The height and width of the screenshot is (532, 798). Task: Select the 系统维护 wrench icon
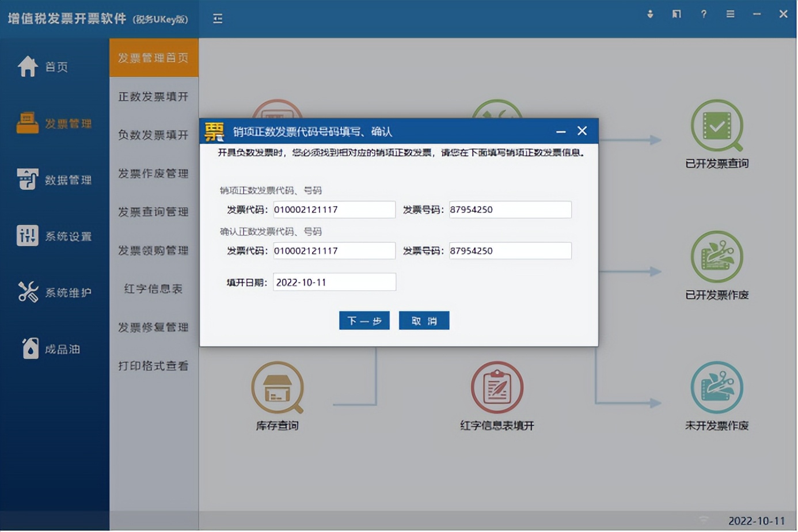tap(27, 292)
